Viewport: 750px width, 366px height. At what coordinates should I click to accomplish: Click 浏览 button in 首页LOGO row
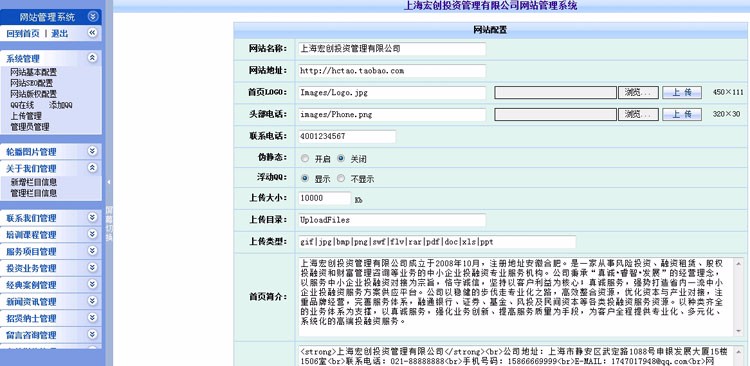(x=638, y=93)
